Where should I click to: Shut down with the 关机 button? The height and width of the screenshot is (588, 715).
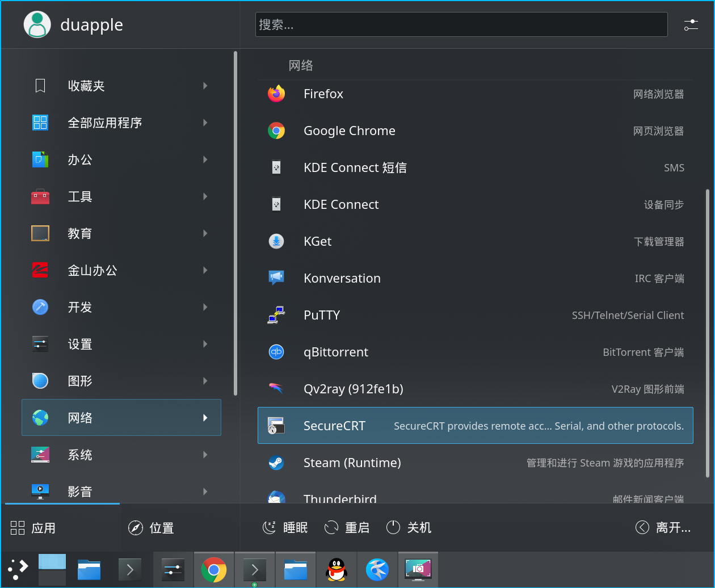tap(409, 528)
